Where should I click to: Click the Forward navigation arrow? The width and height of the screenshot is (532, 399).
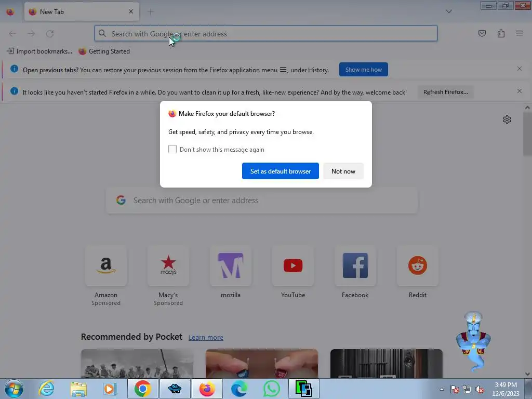(31, 34)
